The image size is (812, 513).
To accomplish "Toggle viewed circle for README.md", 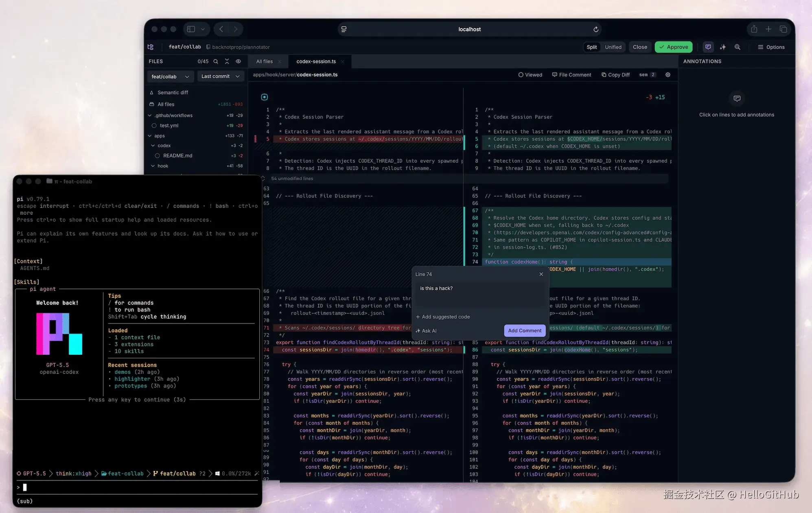I will (x=157, y=156).
